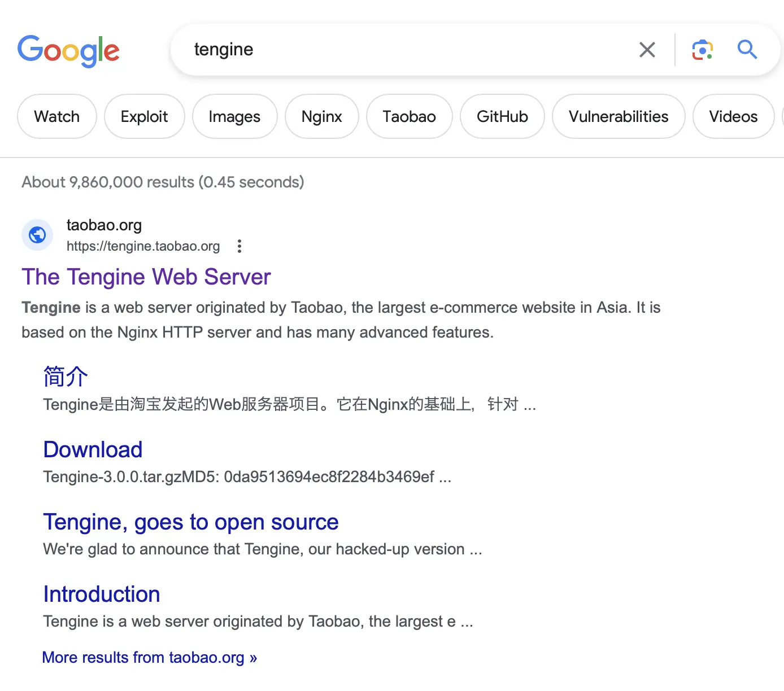784x691 pixels.
Task: Click the Google logo
Action: coord(68,51)
